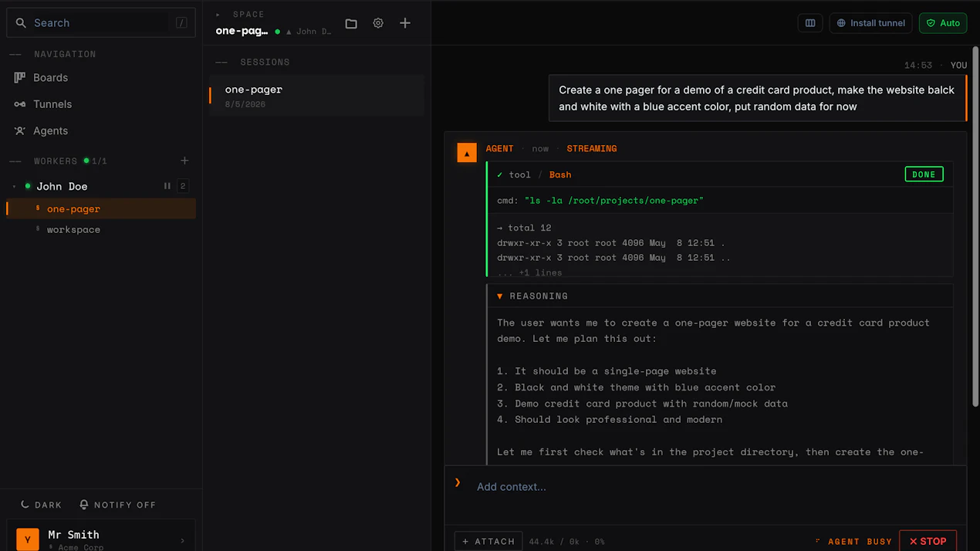Click the ATTACH button
The image size is (980, 551).
coord(488,541)
